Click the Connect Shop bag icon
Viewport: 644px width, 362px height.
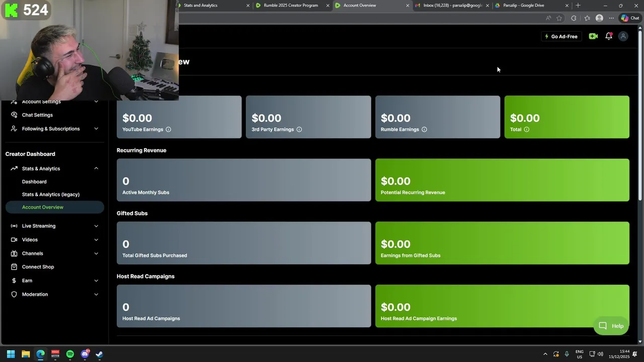point(14,267)
